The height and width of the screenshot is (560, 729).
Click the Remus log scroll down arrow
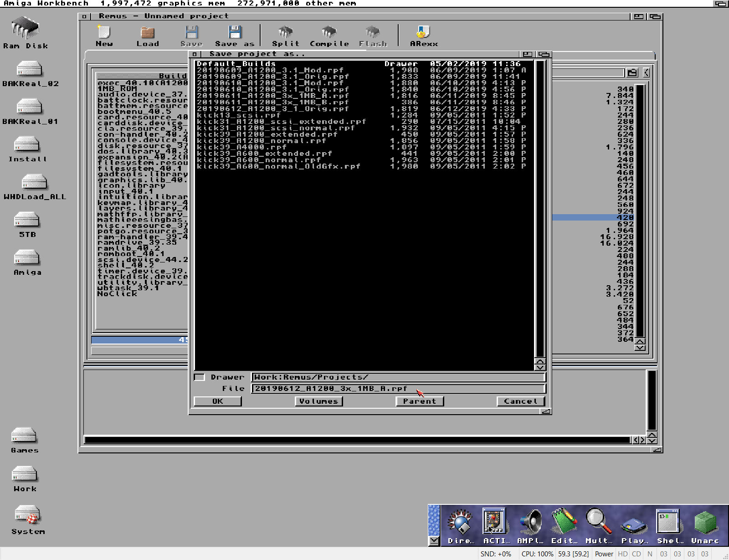[652, 440]
